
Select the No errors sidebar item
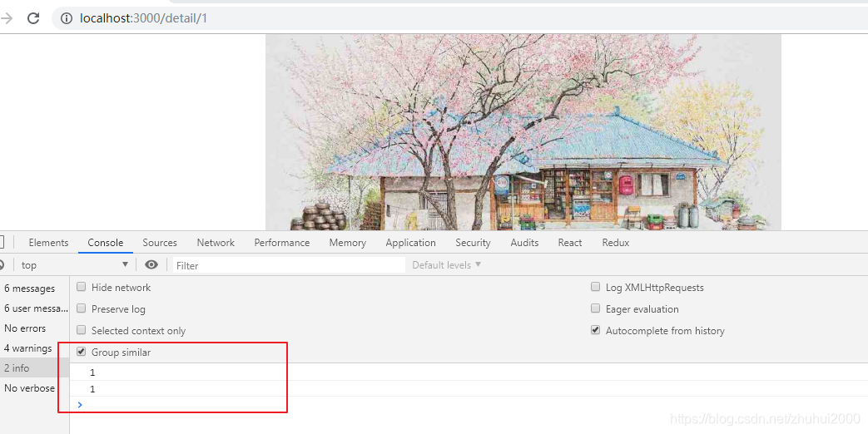point(34,328)
